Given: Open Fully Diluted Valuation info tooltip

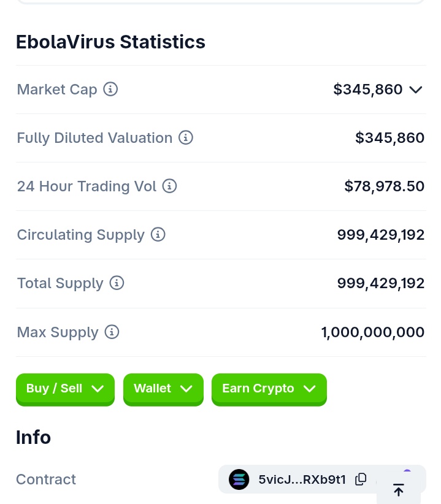Looking at the screenshot, I should pos(186,137).
